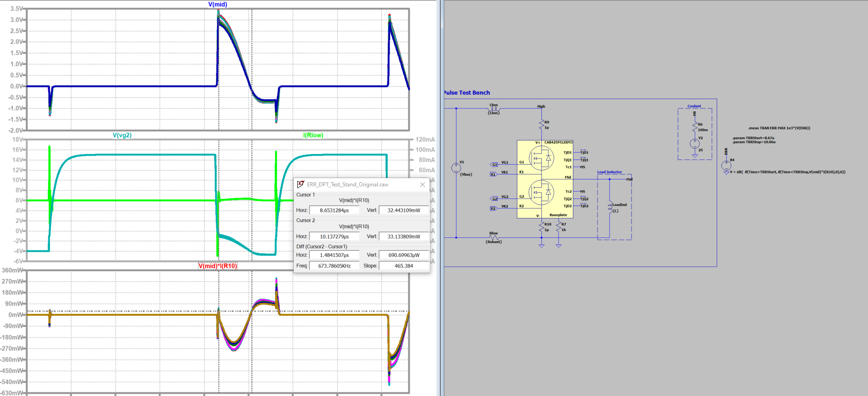Click the G2 input port flag
This screenshot has width=868, height=396.
494,198
